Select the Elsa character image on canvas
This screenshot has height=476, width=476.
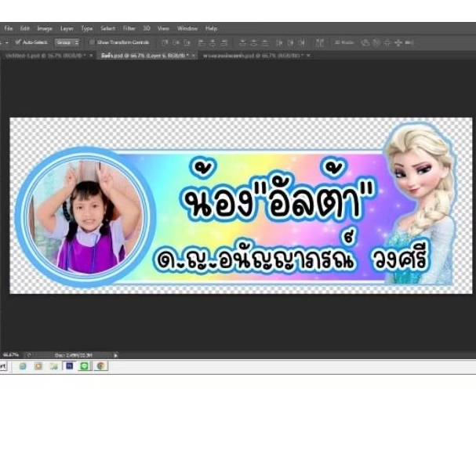(x=421, y=203)
